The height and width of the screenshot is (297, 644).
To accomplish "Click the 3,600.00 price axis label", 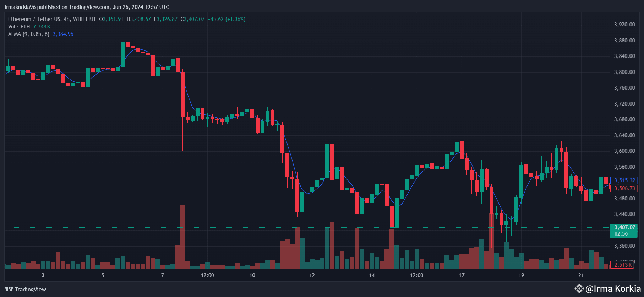I will point(624,151).
